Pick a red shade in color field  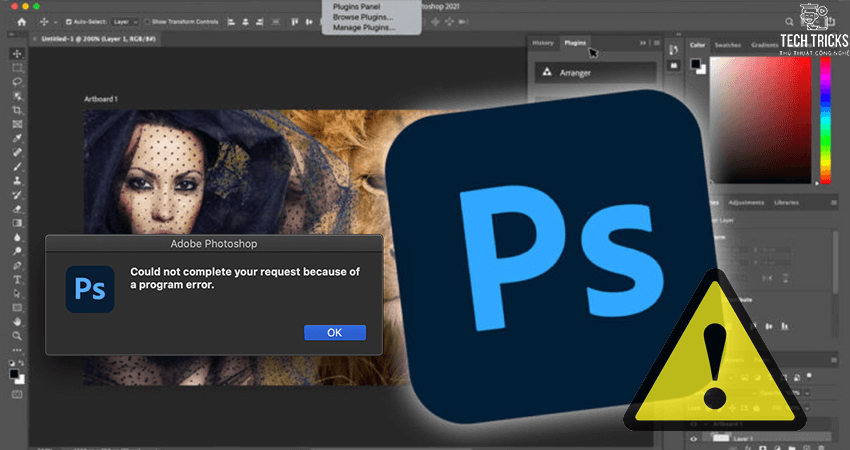click(x=761, y=120)
